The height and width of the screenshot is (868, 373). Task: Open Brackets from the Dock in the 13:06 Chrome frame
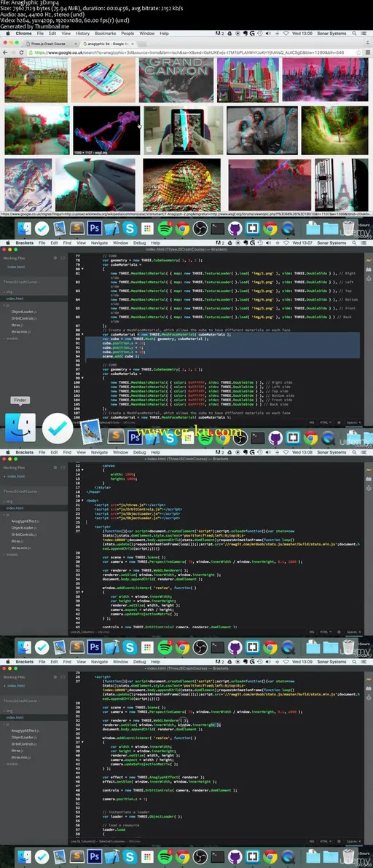(x=252, y=228)
